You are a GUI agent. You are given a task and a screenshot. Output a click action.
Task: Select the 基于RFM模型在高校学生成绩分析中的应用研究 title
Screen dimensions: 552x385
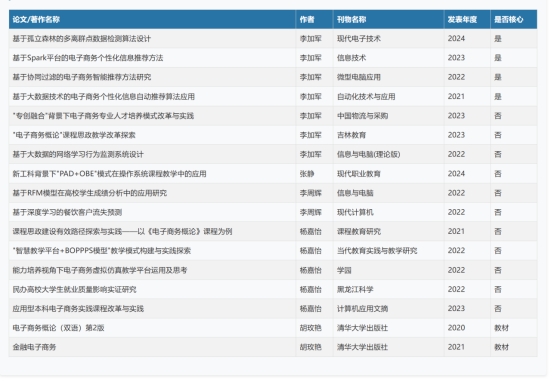click(89, 193)
